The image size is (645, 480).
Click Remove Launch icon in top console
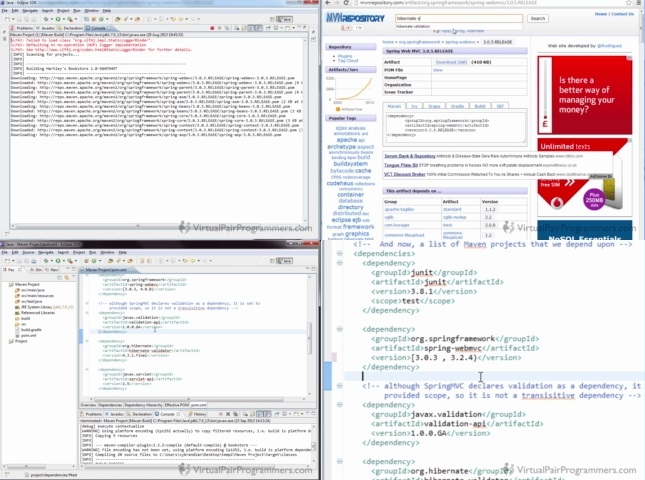point(220,28)
